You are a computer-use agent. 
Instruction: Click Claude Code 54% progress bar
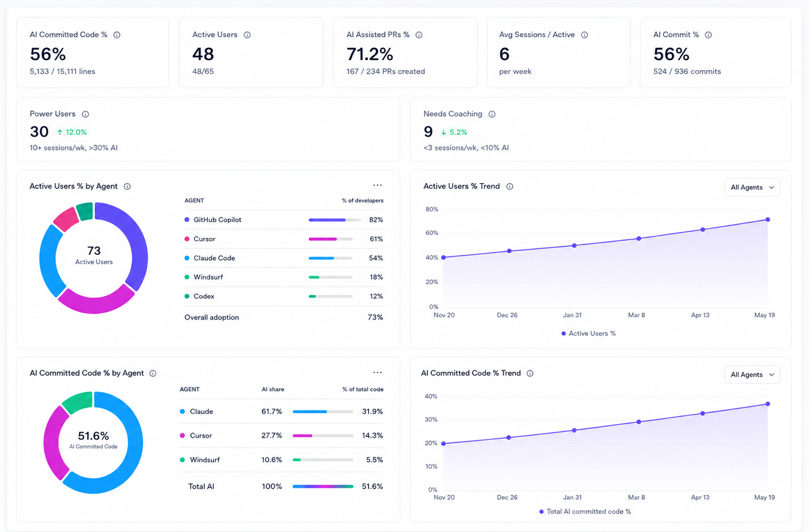point(330,258)
